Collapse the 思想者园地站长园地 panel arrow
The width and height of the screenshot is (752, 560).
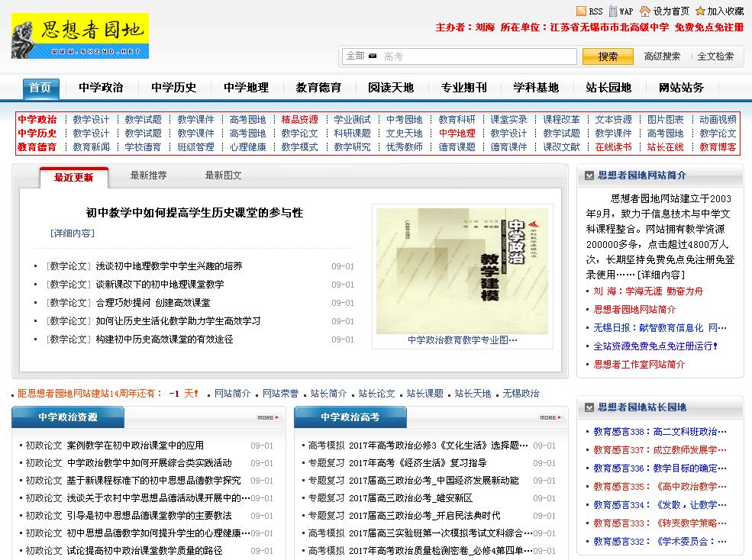pos(589,408)
